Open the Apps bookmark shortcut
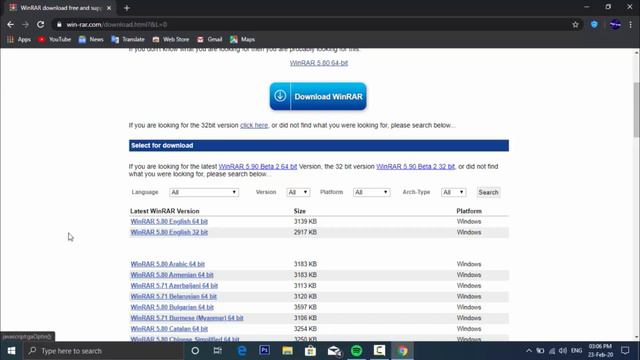This screenshot has height=360, width=640. click(19, 39)
